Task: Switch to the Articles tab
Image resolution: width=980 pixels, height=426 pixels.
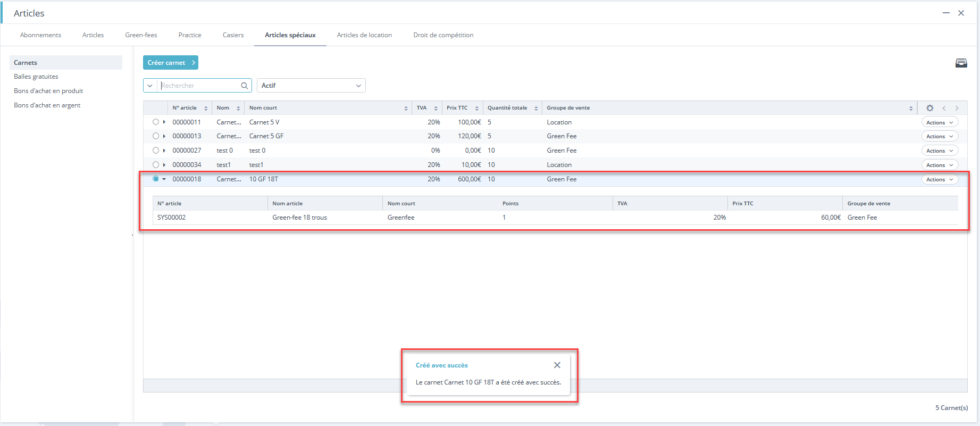Action: pos(93,35)
